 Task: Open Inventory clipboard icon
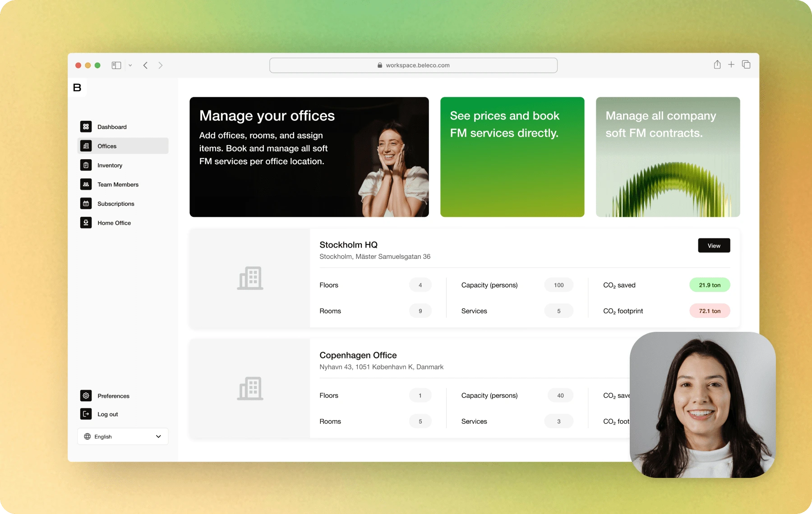pos(86,165)
